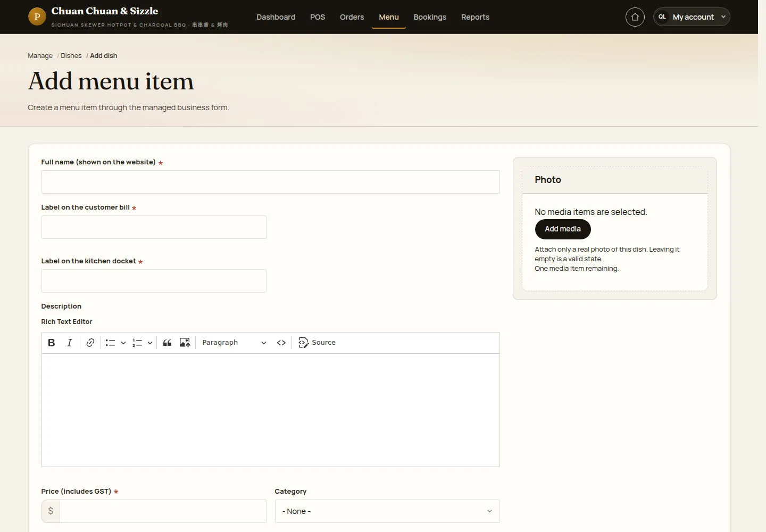Add a block quote
The image size is (766, 532).
coord(167,343)
